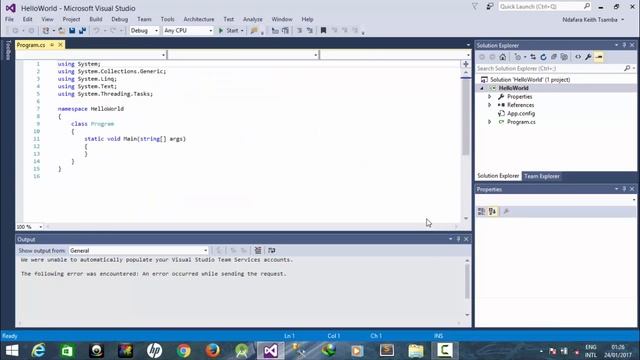Open the Debug configuration dropdown
The image size is (640, 360).
pyautogui.click(x=144, y=31)
